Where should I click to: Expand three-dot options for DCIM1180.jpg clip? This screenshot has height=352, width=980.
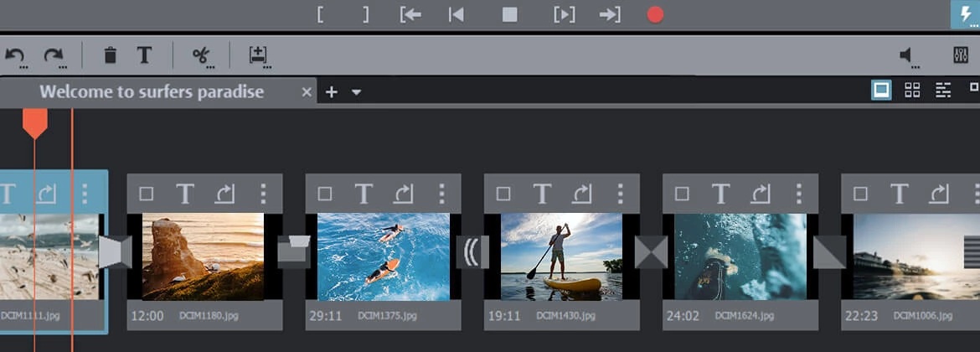pyautogui.click(x=263, y=194)
